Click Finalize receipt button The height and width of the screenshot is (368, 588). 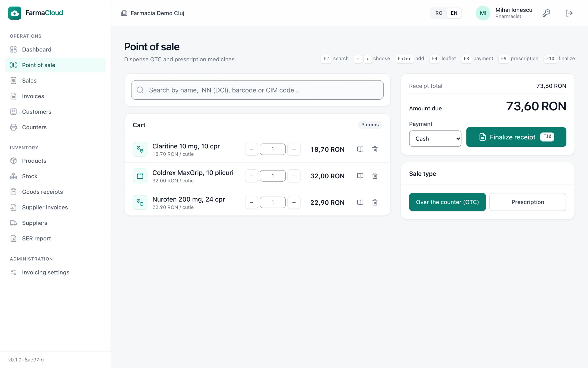coord(516,137)
